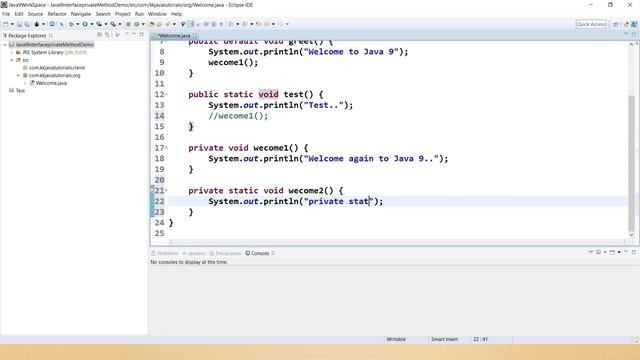This screenshot has width=640, height=360.
Task: Maximize the Package Explorer panel
Action: click(142, 35)
